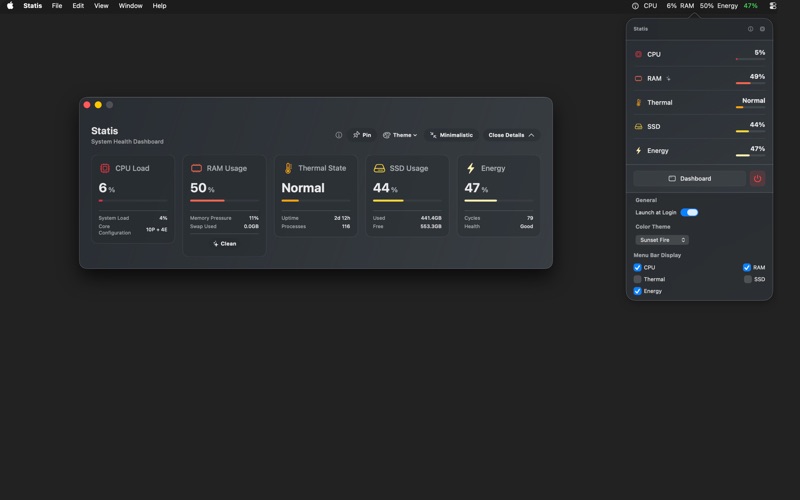Click the Thermal thermometer icon in the popup
The width and height of the screenshot is (800, 500).
coord(638,103)
